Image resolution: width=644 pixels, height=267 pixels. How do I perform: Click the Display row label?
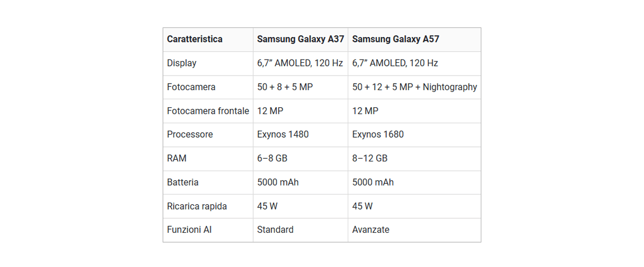coord(182,63)
